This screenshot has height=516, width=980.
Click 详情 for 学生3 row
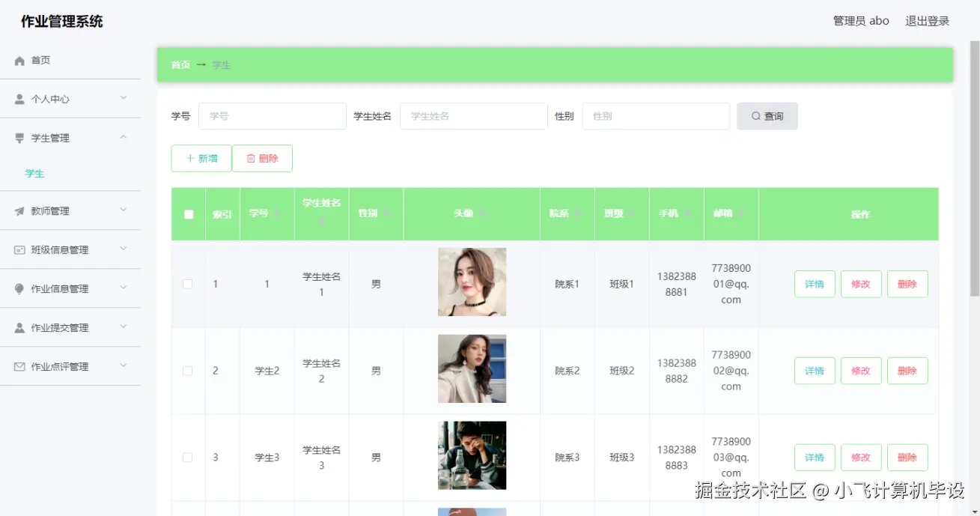pyautogui.click(x=815, y=458)
